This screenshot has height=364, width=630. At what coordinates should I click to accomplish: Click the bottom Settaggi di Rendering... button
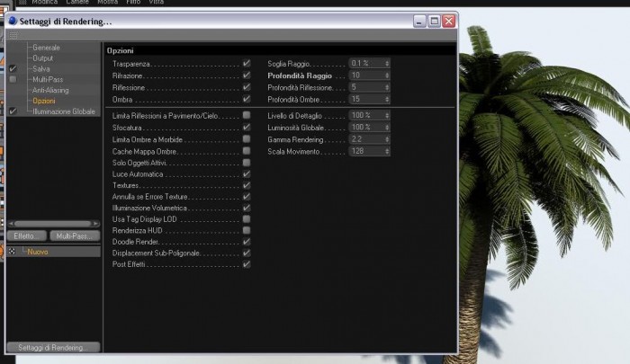[x=53, y=348]
